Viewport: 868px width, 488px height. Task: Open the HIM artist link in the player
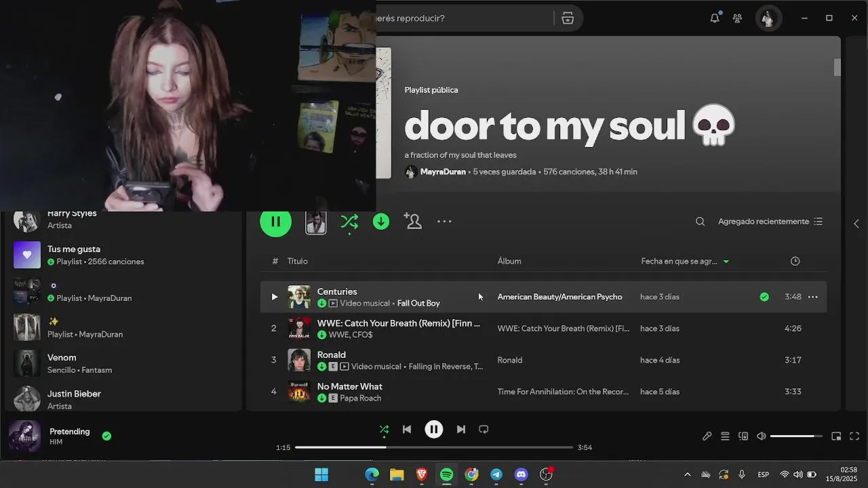56,442
